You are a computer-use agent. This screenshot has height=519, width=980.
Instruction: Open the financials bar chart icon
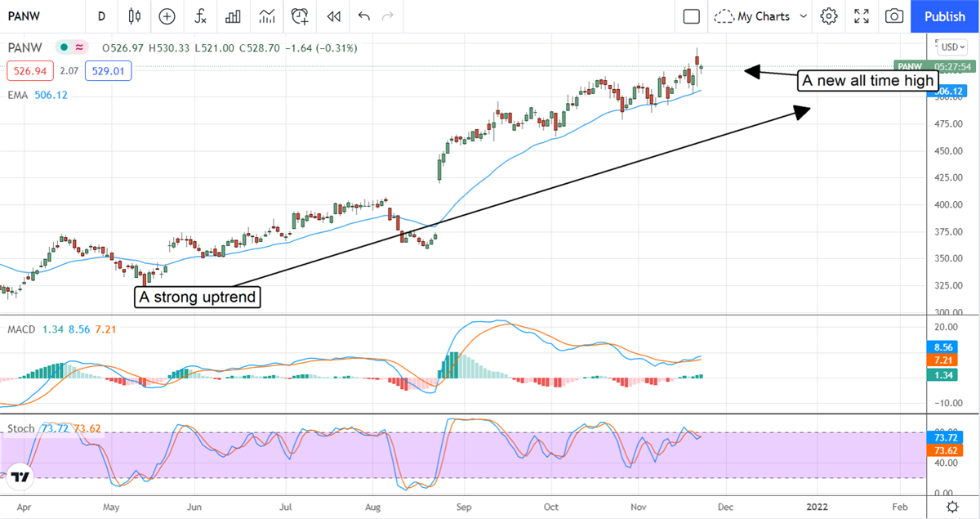click(233, 16)
